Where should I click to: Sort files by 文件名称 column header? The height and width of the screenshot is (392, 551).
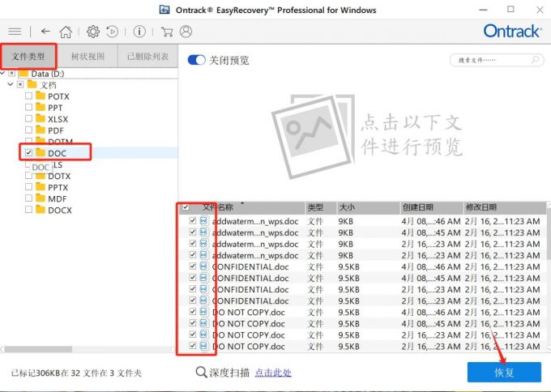coord(218,207)
